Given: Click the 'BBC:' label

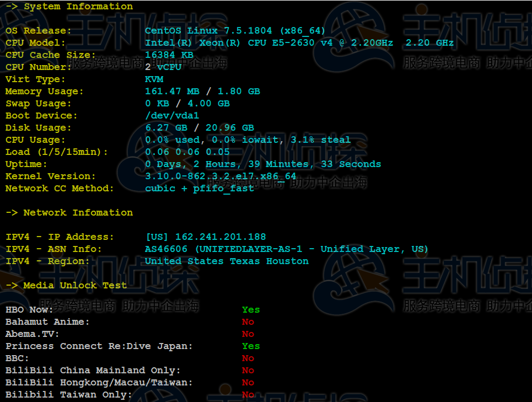Looking at the screenshot, I should [x=17, y=358].
